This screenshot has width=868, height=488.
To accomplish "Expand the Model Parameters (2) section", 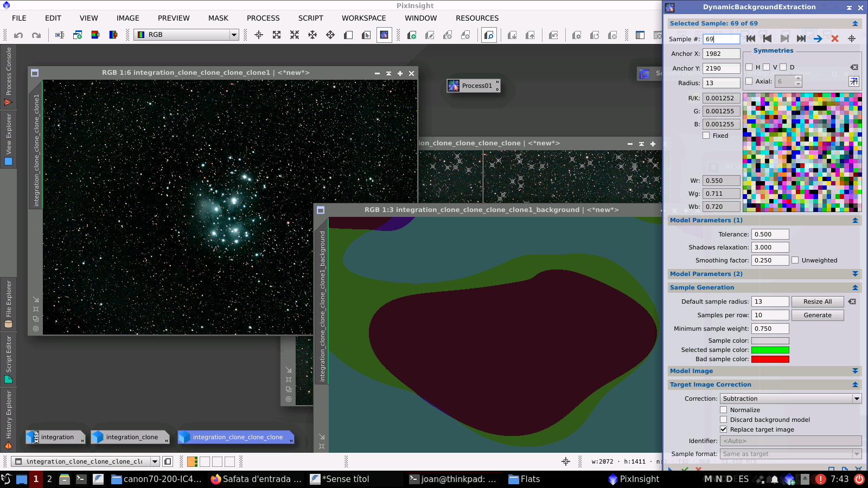I will [x=854, y=274].
